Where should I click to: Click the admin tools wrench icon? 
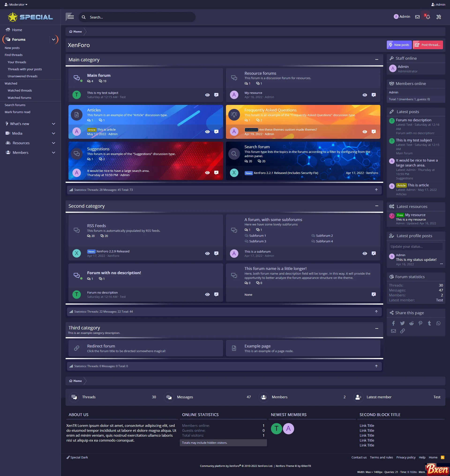pos(439,17)
